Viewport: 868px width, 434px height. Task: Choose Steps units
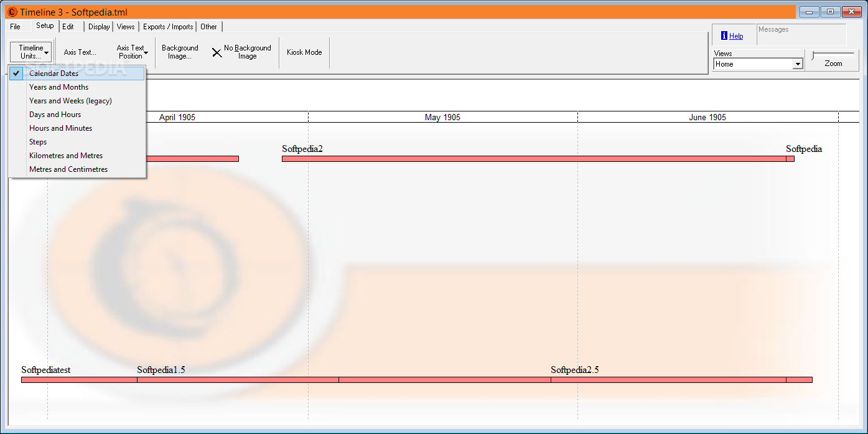[77, 142]
